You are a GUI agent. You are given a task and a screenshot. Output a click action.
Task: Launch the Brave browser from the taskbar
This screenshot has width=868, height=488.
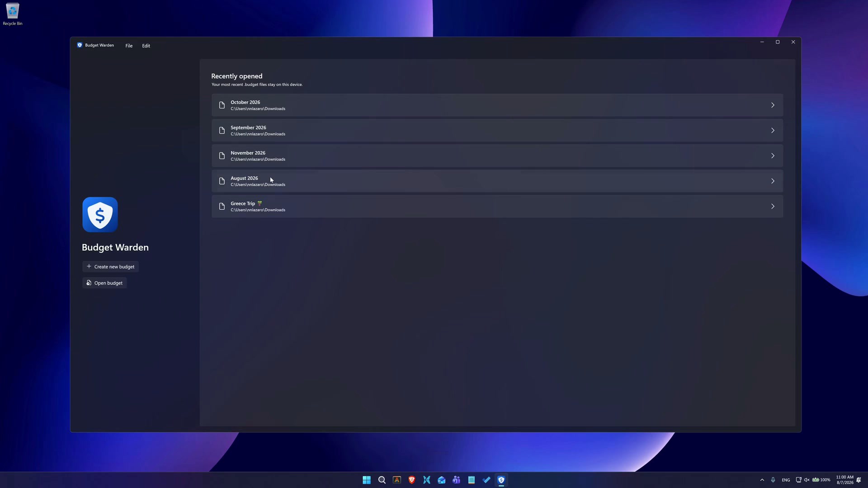click(x=412, y=480)
